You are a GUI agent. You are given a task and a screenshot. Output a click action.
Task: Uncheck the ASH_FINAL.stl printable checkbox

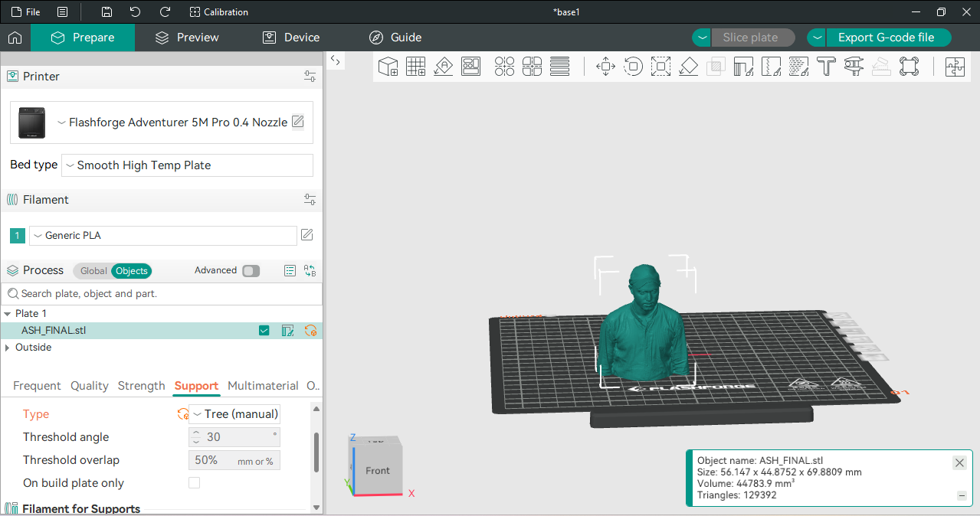pos(264,331)
